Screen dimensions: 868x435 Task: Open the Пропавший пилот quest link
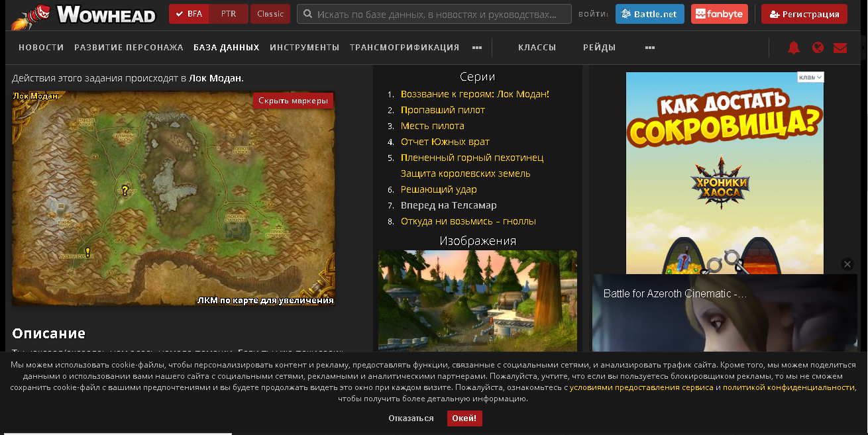(x=443, y=110)
